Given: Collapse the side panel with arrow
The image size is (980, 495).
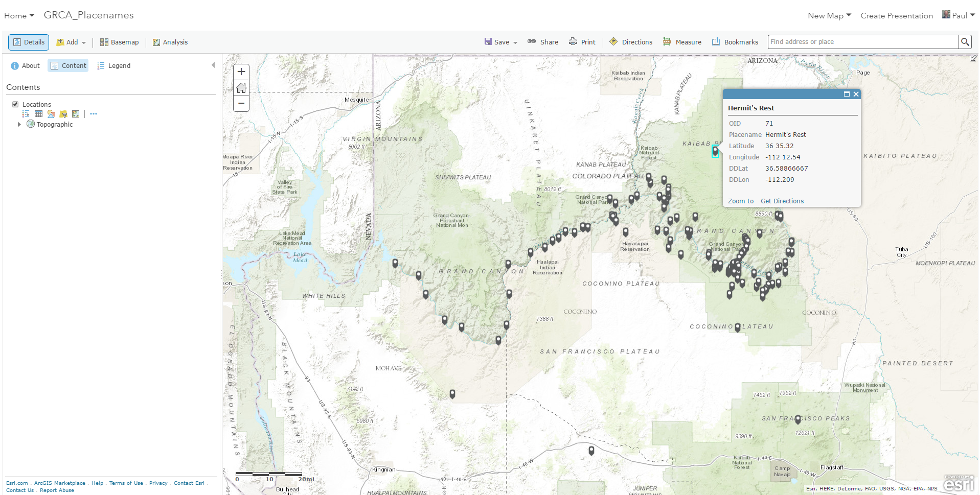Looking at the screenshot, I should pos(213,65).
